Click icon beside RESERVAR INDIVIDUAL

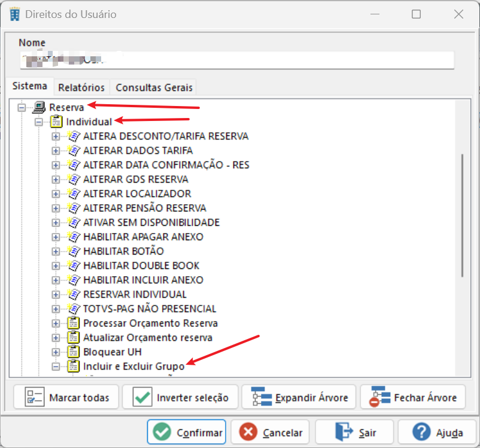click(74, 295)
